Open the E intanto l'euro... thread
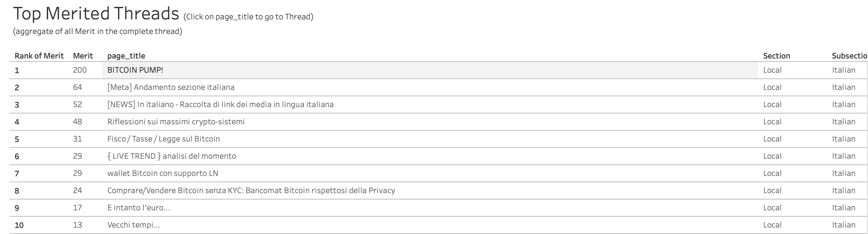 139,208
